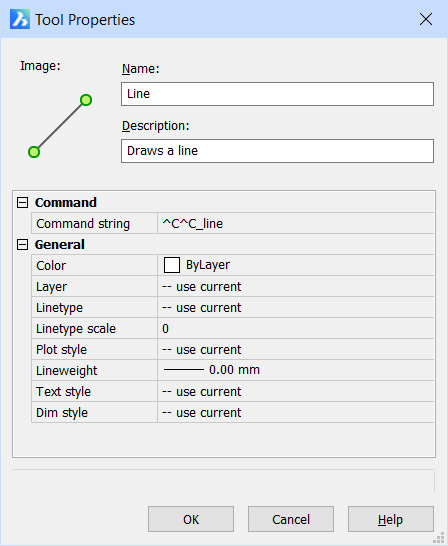Click the Description input field

click(277, 151)
